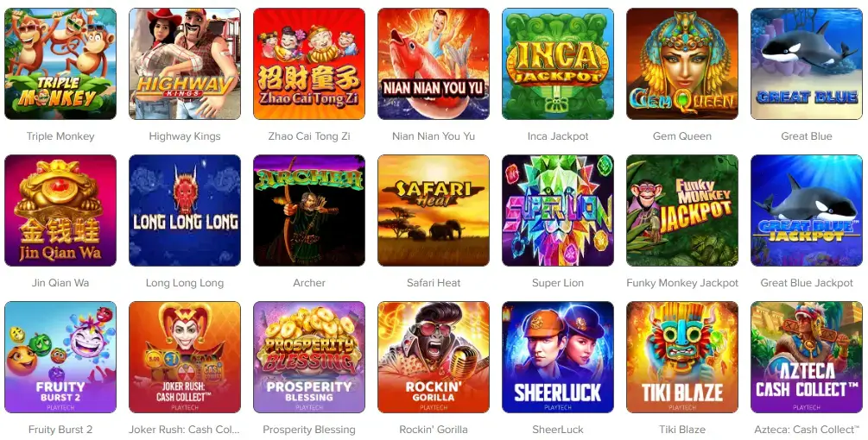Click the Inca Jackpot game artwork
The height and width of the screenshot is (440, 868).
pyautogui.click(x=558, y=64)
